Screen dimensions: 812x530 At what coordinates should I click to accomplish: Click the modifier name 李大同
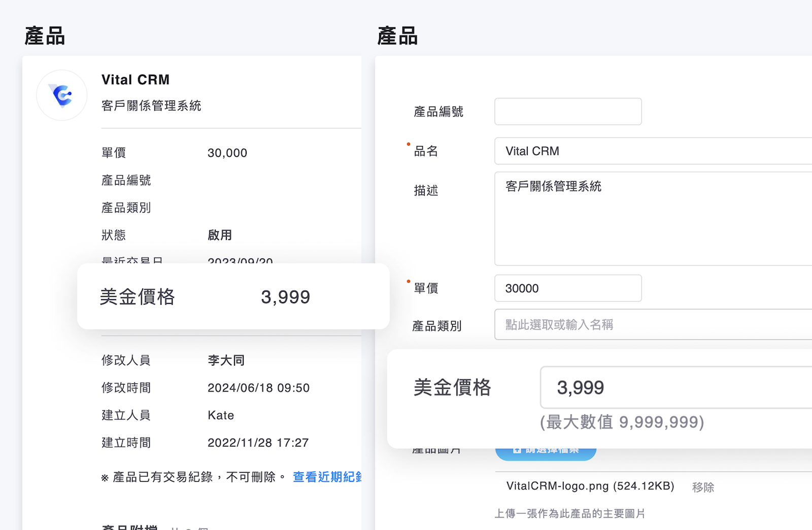226,361
